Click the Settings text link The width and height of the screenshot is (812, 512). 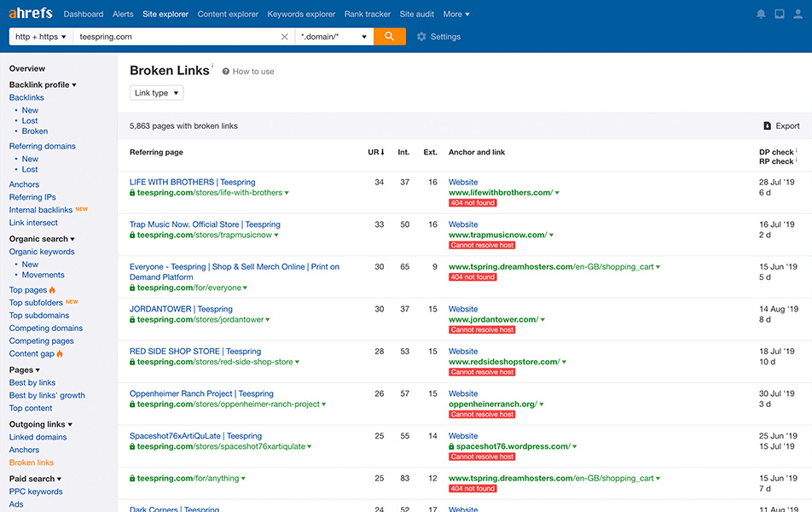click(x=445, y=37)
